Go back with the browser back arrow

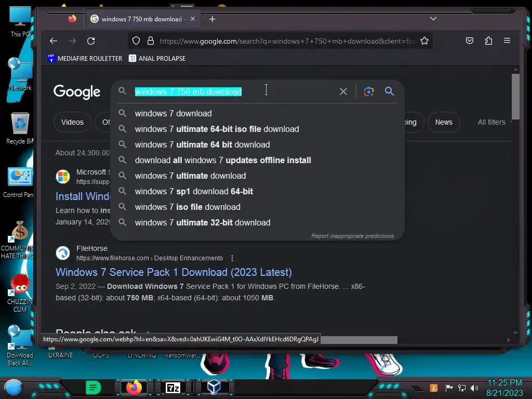pos(54,41)
